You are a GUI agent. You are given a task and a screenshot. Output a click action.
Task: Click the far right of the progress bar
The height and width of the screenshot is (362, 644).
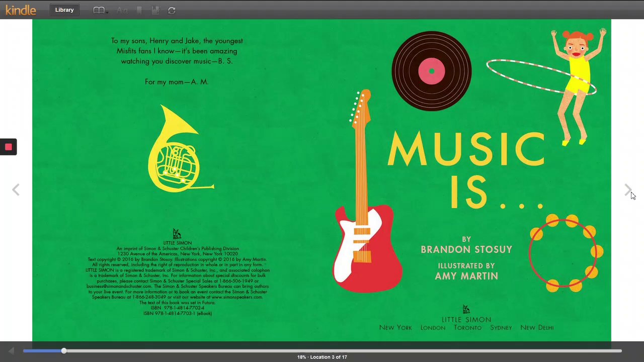pos(619,351)
